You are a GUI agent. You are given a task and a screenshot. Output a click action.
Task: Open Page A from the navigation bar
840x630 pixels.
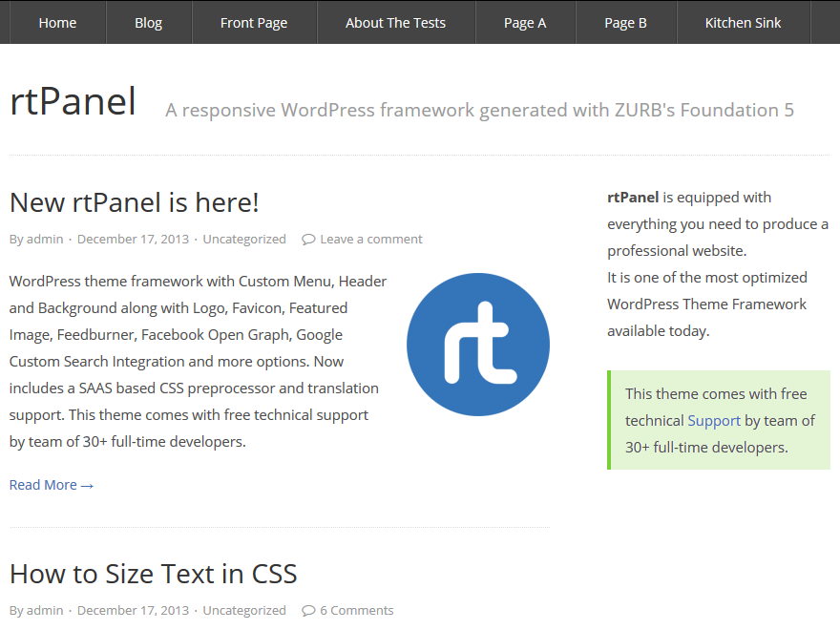[x=525, y=22]
